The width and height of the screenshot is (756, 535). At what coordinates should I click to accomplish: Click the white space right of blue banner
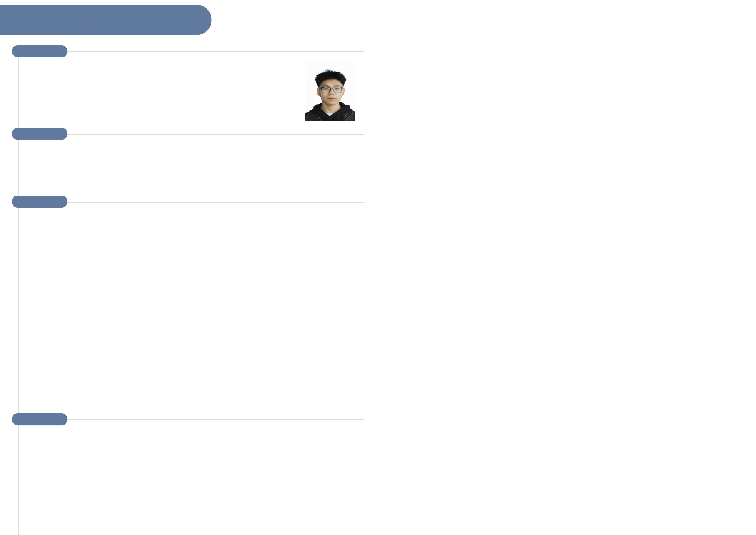[296, 20]
